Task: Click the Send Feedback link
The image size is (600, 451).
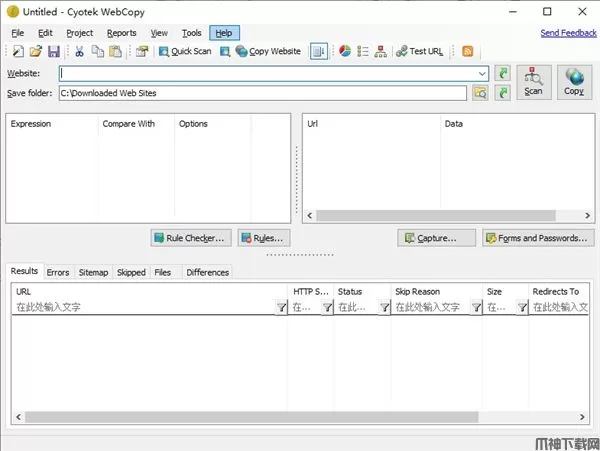Action: (568, 33)
